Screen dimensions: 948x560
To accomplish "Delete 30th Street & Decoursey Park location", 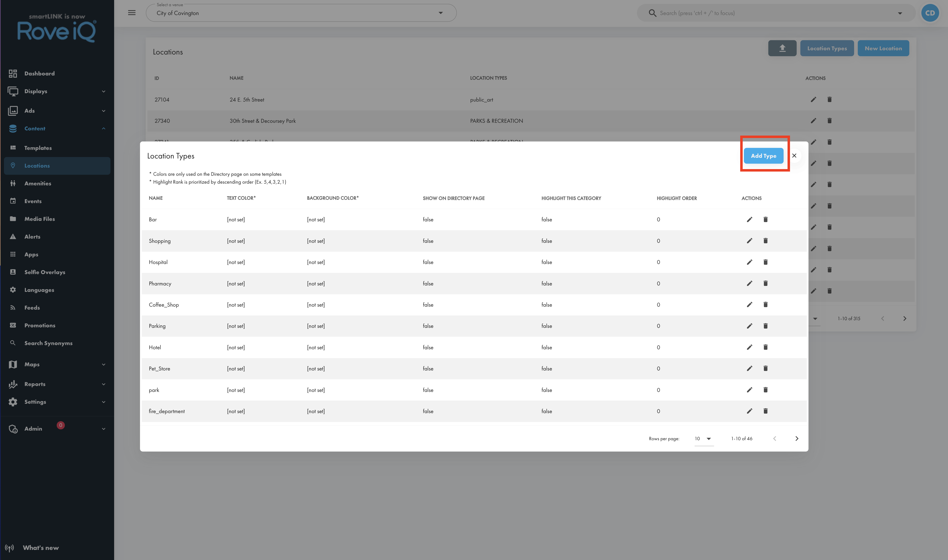I will point(829,121).
